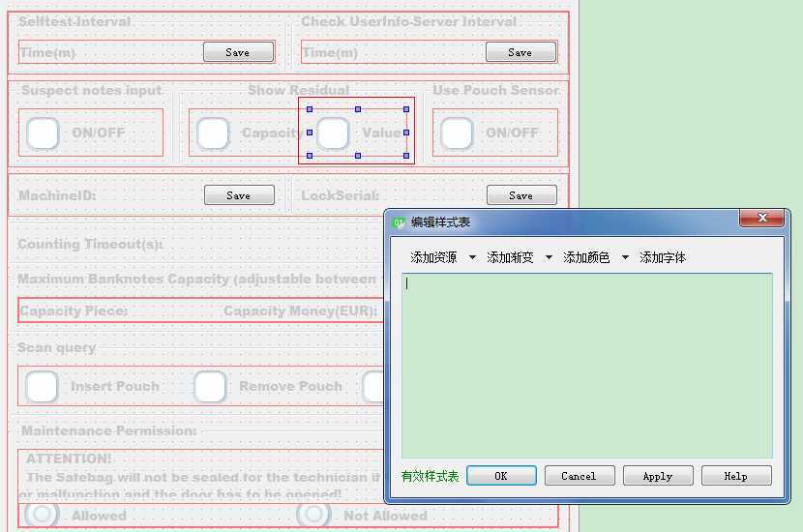Click the 添加渐变 menu button
Image resolution: width=803 pixels, height=532 pixels.
[x=510, y=257]
